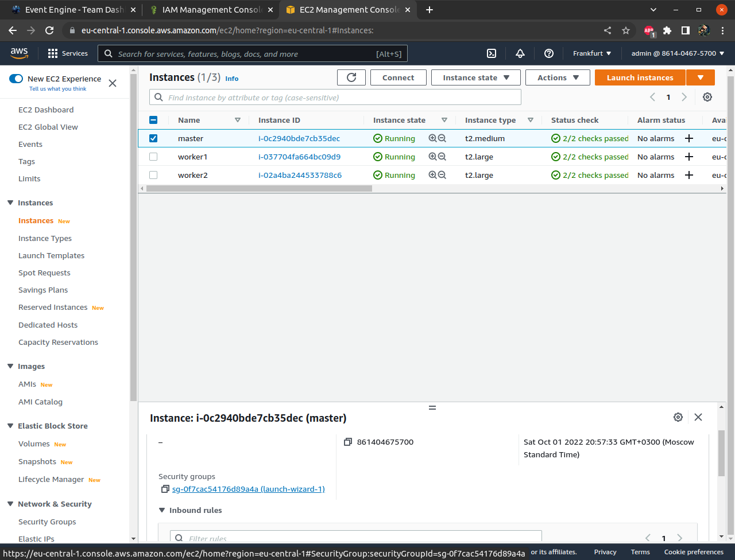Open instance ID i-037704fa664bc09d9 link

pos(299,157)
